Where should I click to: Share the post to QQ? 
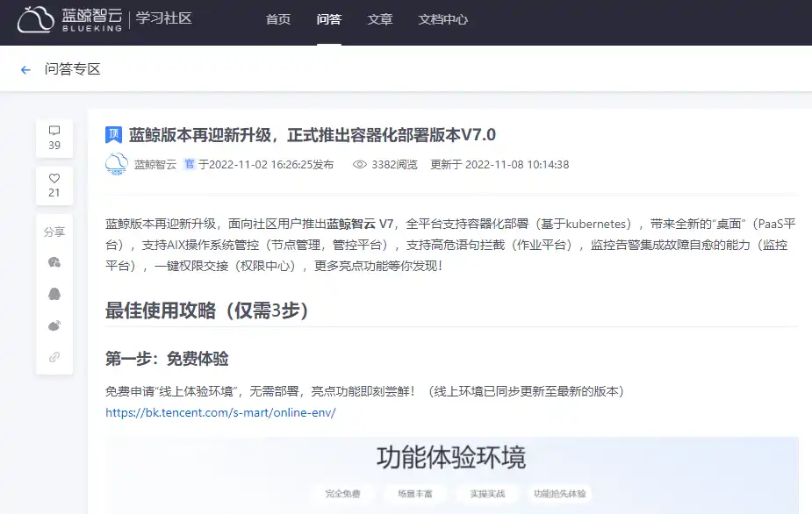coord(54,294)
